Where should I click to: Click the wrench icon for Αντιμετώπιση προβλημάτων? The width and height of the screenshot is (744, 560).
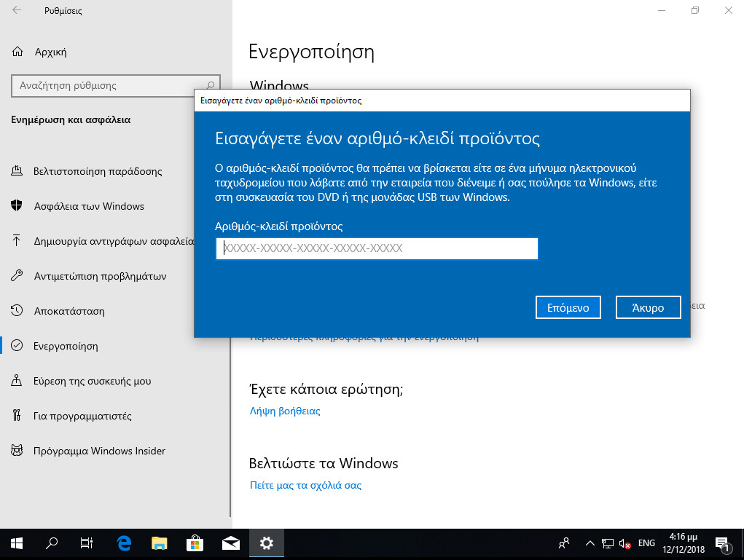coord(17,275)
